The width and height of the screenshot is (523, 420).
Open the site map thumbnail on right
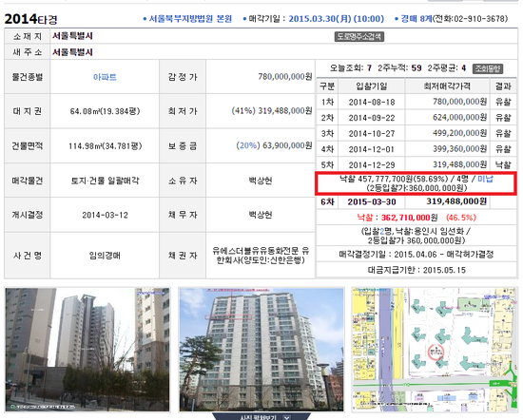point(435,350)
